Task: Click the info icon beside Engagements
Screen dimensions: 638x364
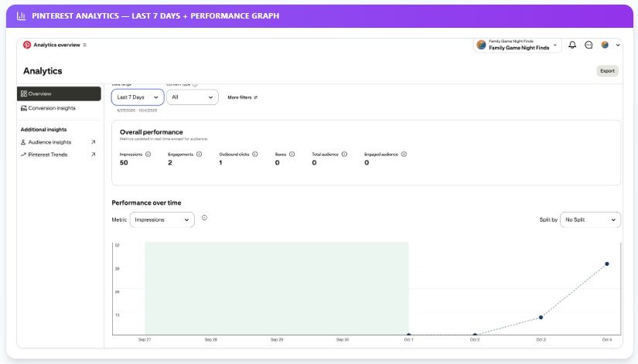Action: tap(199, 154)
